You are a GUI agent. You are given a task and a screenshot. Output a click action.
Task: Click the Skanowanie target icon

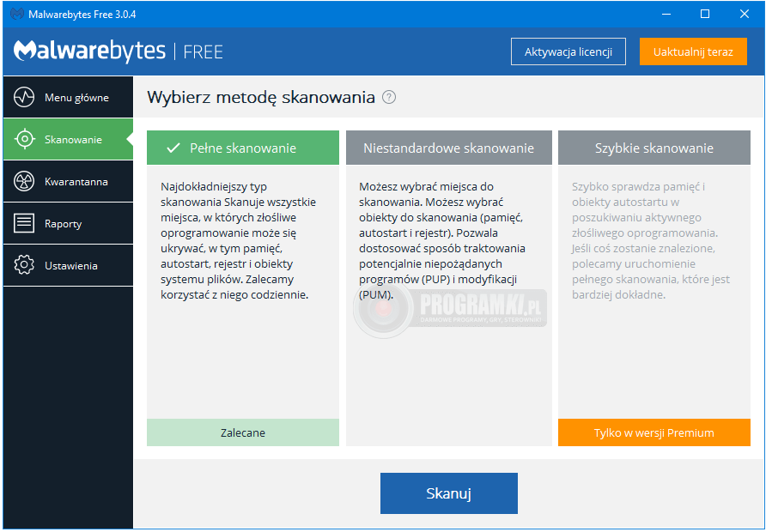[24, 139]
